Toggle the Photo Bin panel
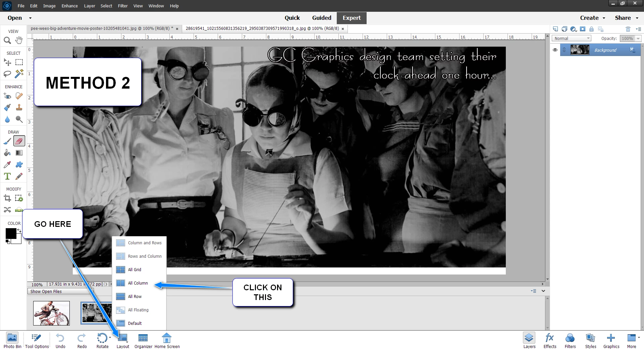Viewport: 644px width, 349px height. click(12, 341)
